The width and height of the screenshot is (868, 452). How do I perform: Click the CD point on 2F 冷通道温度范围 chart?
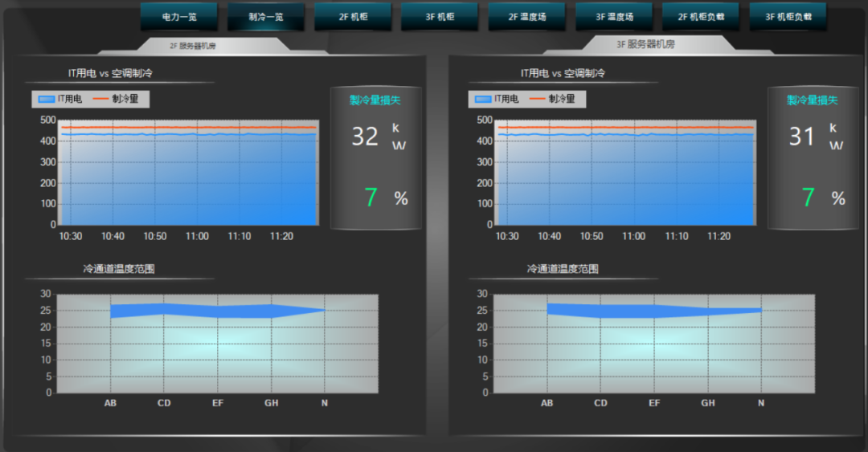[164, 403]
